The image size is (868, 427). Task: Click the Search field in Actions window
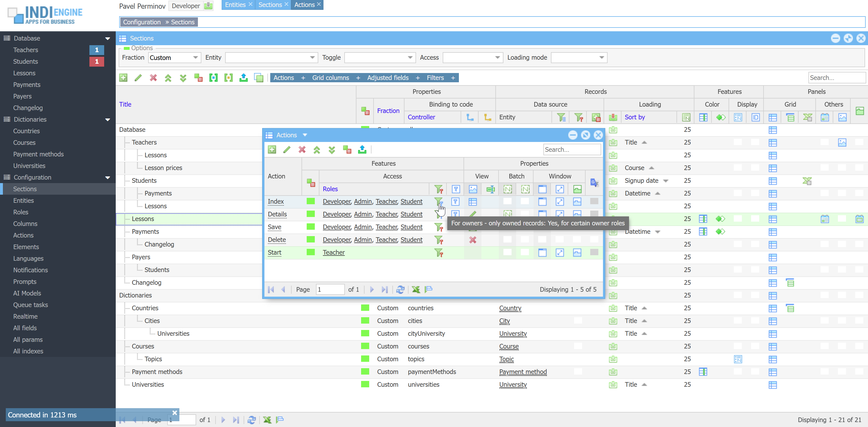[x=571, y=149]
